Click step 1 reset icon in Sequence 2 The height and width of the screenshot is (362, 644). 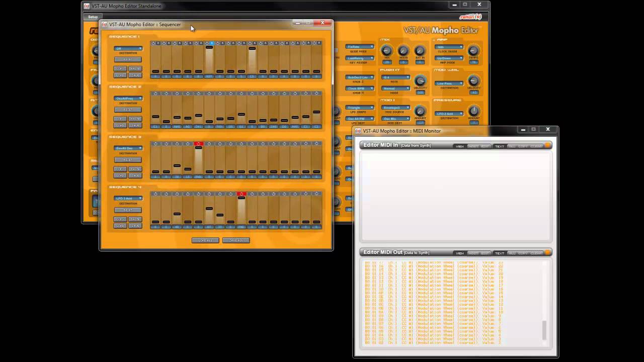tap(155, 94)
